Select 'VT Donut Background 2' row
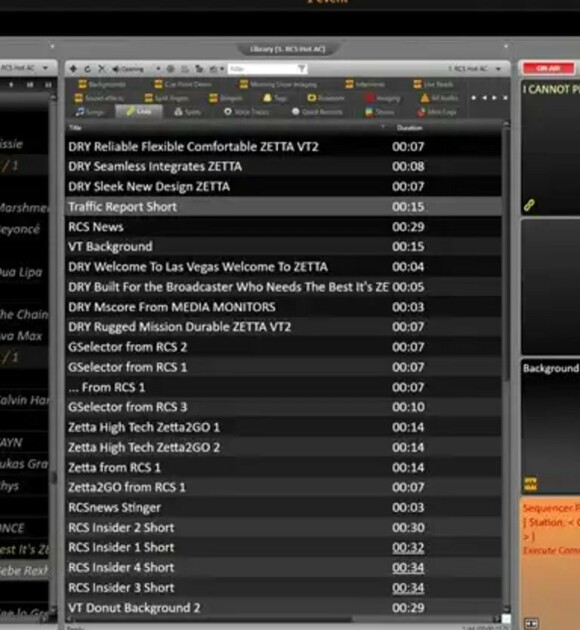Image resolution: width=580 pixels, height=630 pixels. tap(283, 608)
